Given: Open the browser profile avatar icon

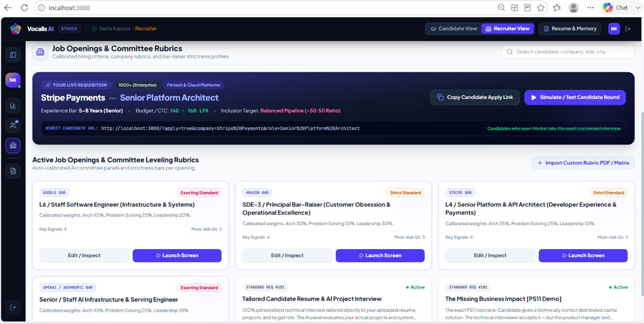Looking at the screenshot, I should click(573, 8).
